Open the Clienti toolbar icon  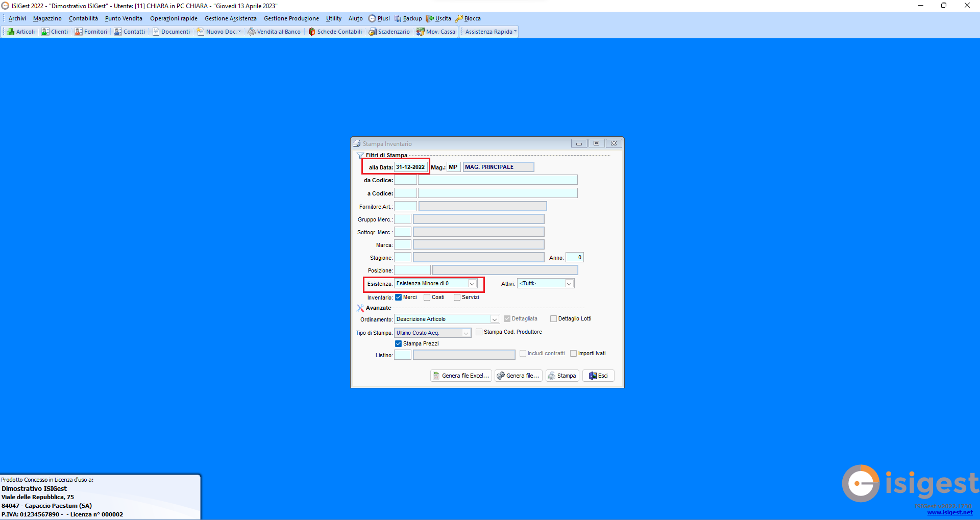[55, 32]
